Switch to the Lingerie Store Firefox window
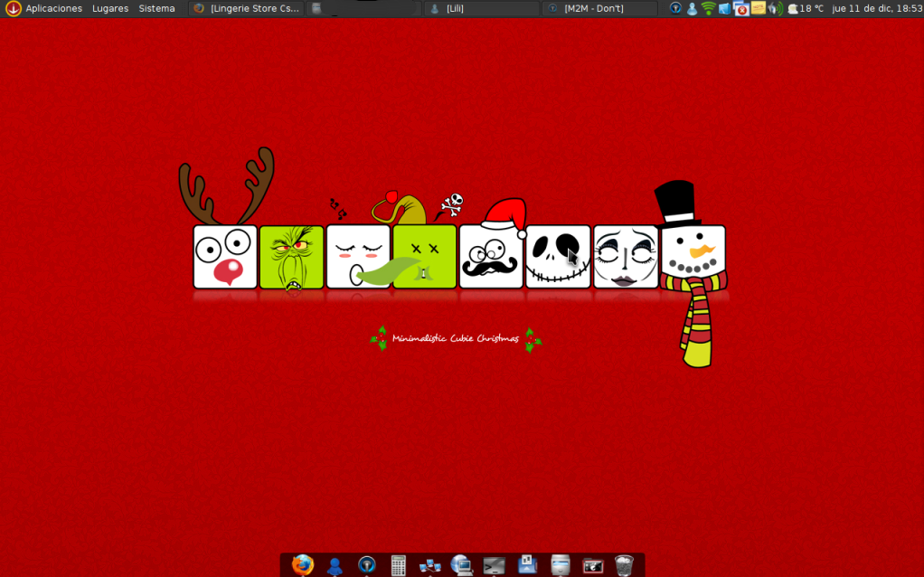924x577 pixels. point(246,8)
